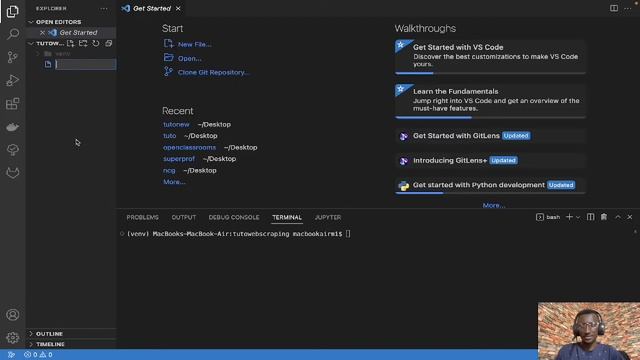Open recent project openclassrooms

(x=189, y=147)
